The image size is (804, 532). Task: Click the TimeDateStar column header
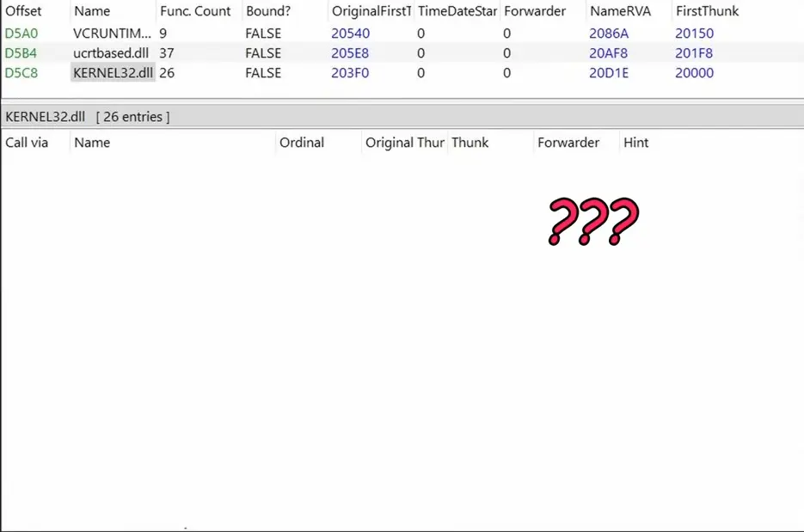point(457,11)
